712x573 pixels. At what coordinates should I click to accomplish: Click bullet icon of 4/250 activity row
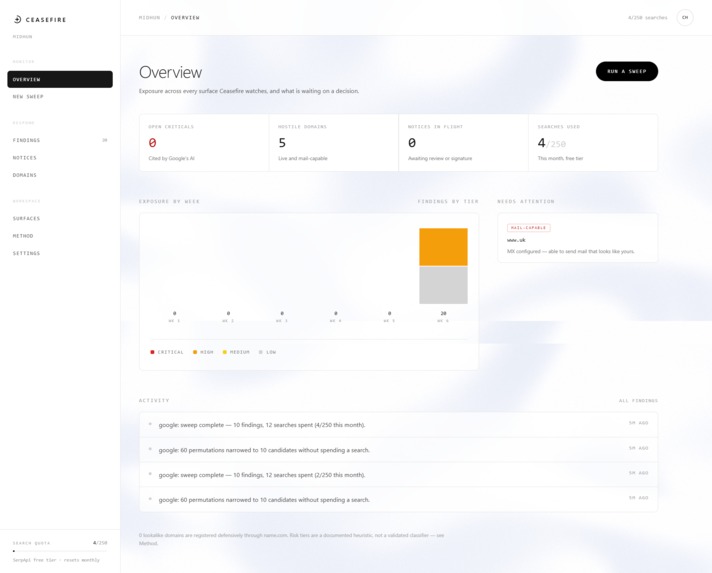tap(150, 424)
